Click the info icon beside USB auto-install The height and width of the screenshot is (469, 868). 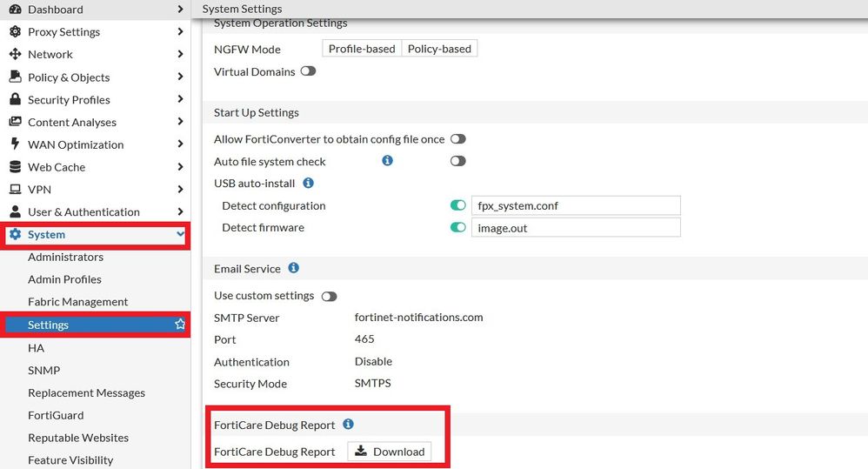308,184
